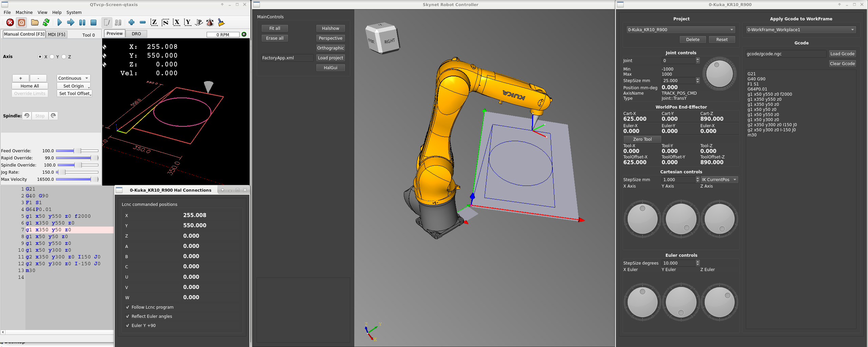Click the HalGui button
This screenshot has height=347, width=868.
tap(331, 68)
